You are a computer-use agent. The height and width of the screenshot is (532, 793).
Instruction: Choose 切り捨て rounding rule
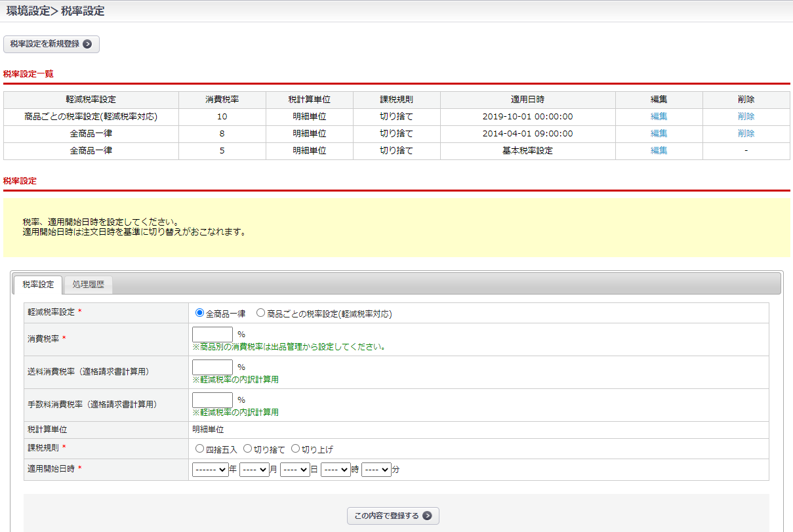(x=247, y=449)
